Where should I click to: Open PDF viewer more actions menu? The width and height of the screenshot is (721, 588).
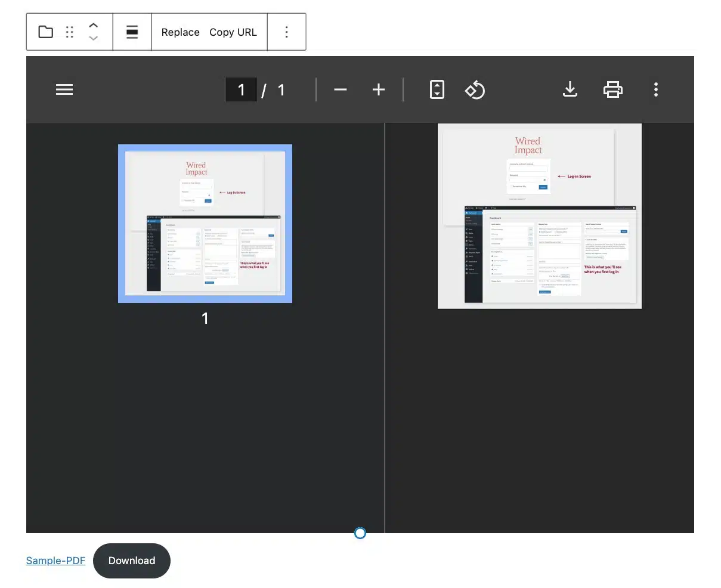point(656,90)
